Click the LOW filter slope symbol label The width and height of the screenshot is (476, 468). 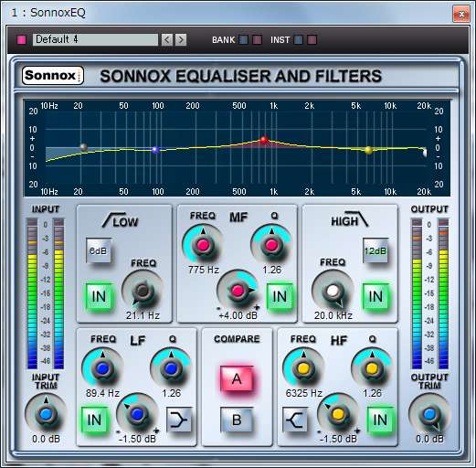point(120,220)
